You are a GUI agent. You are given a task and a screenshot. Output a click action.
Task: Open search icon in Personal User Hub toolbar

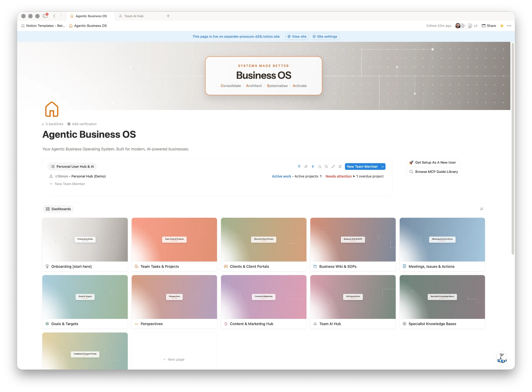pos(326,166)
